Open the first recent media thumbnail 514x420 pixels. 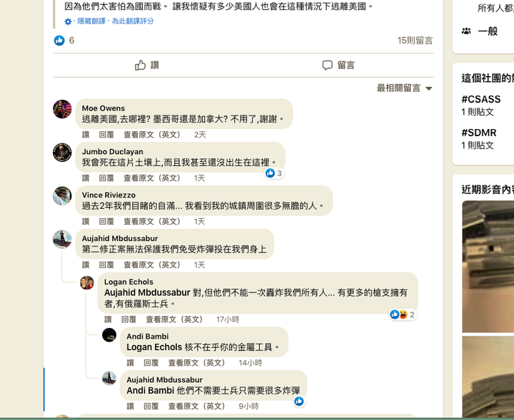488,267
